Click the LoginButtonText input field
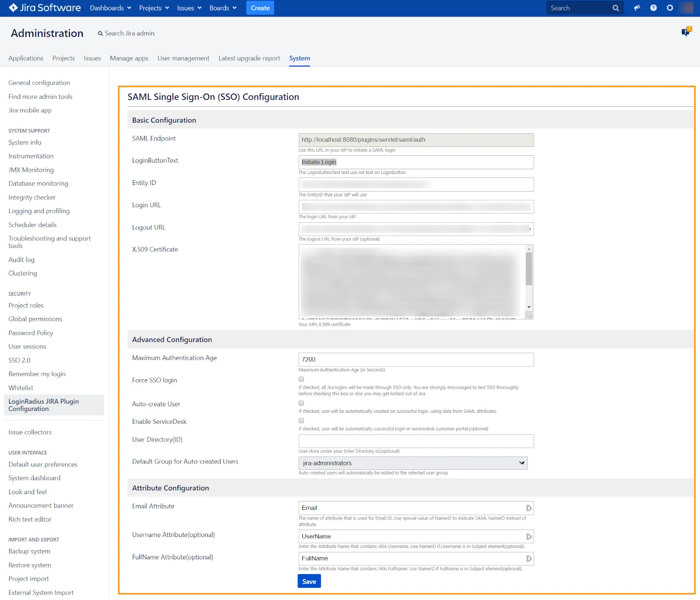Screen dimensions: 700x600 [x=416, y=162]
